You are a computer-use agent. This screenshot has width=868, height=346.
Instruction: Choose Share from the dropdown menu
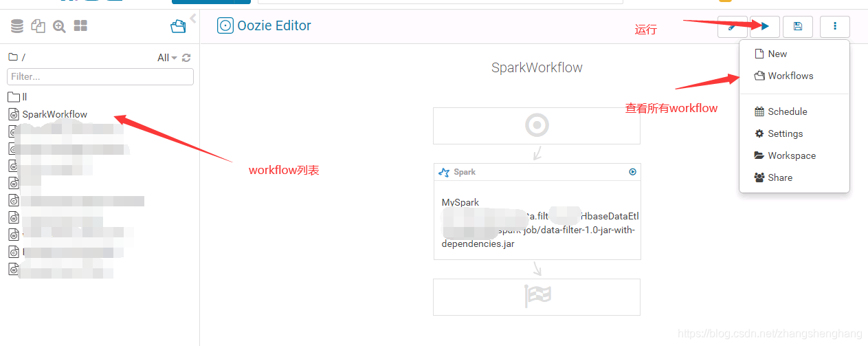[x=794, y=177]
